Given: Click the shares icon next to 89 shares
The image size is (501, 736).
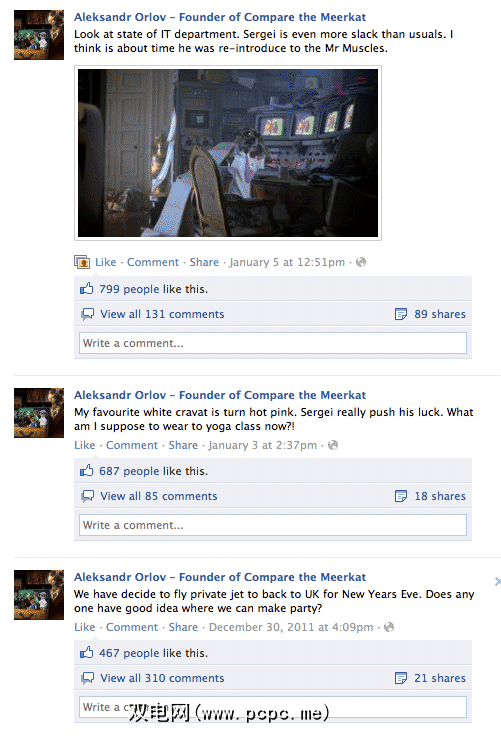Looking at the screenshot, I should click(x=401, y=314).
